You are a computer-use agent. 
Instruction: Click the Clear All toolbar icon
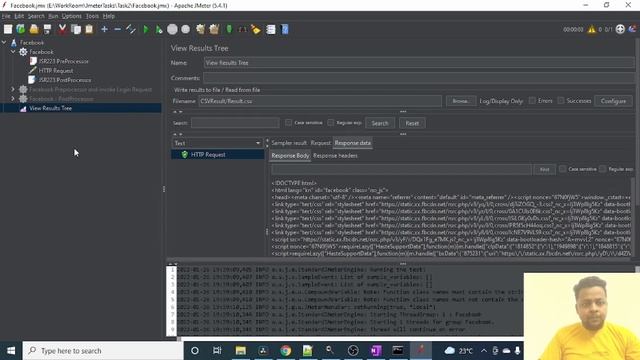click(x=214, y=29)
